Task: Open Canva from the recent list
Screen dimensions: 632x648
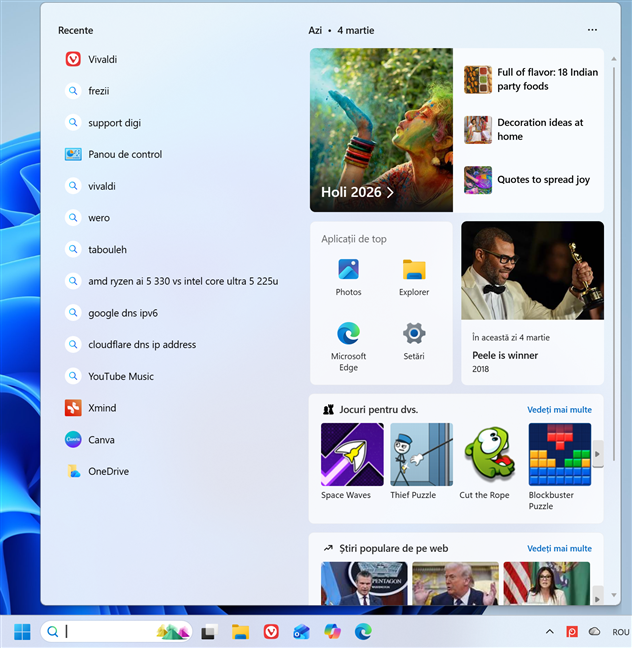Action: pyautogui.click(x=100, y=440)
